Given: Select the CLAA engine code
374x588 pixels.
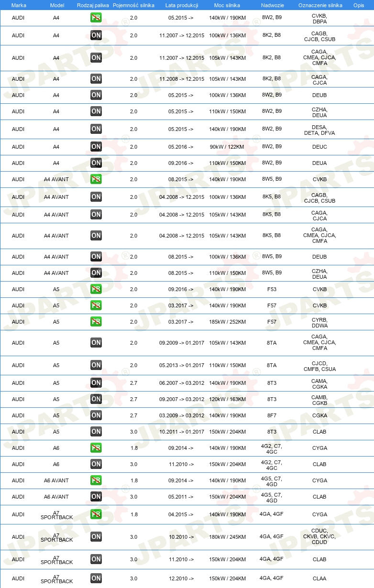Looking at the screenshot, I should pyautogui.click(x=319, y=578).
